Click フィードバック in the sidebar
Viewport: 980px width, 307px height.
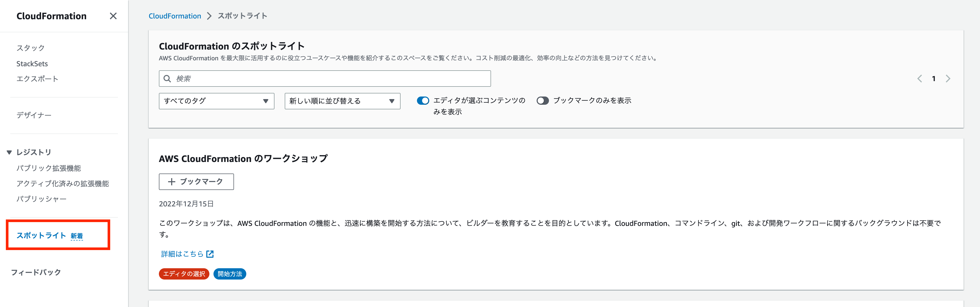[36, 272]
